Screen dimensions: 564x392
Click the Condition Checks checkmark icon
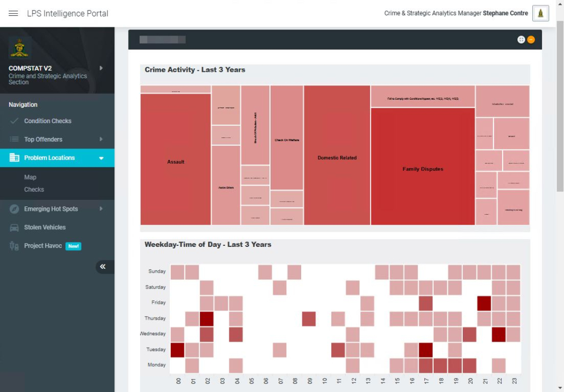(14, 121)
